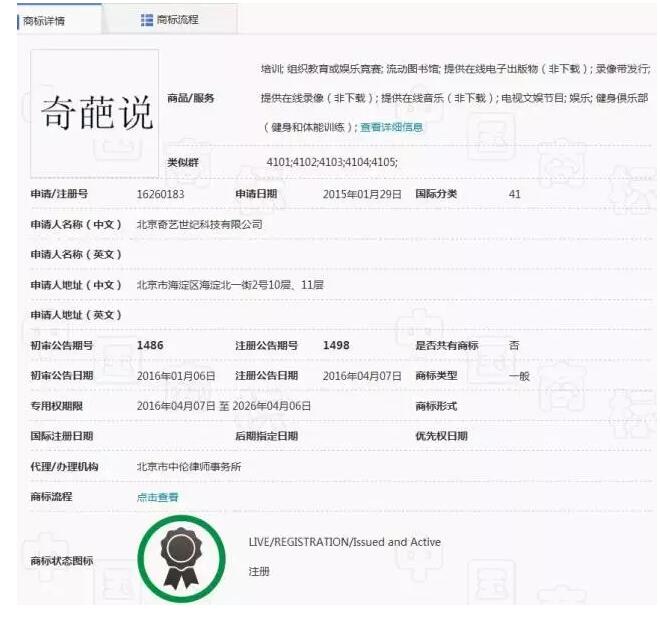Image resolution: width=660 pixels, height=621 pixels.
Task: Open the 商标流程 tab
Action: [170, 19]
